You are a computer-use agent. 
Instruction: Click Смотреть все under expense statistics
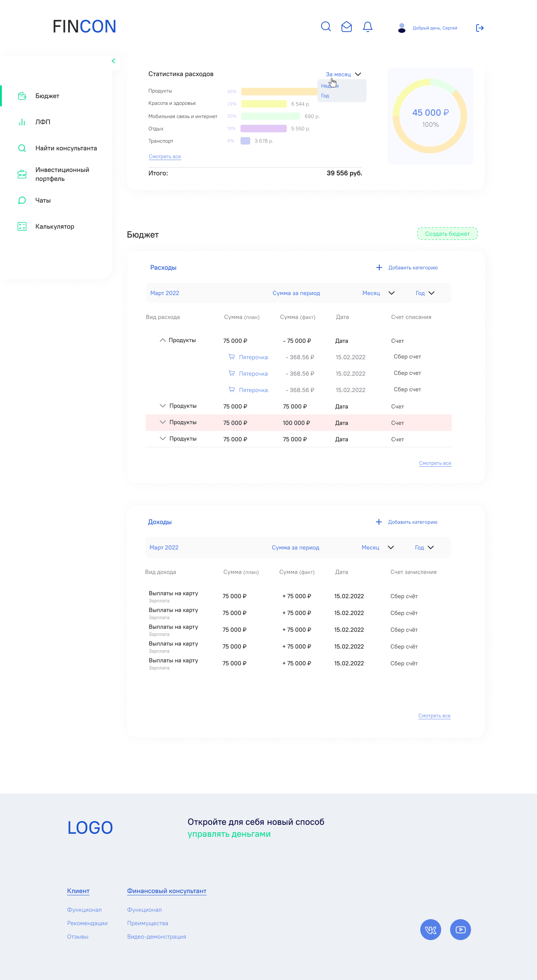pyautogui.click(x=165, y=156)
